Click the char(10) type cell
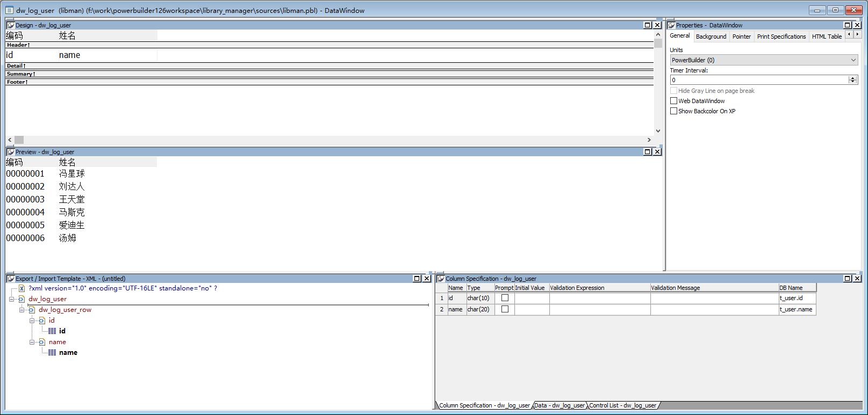The image size is (868, 415). (x=480, y=298)
